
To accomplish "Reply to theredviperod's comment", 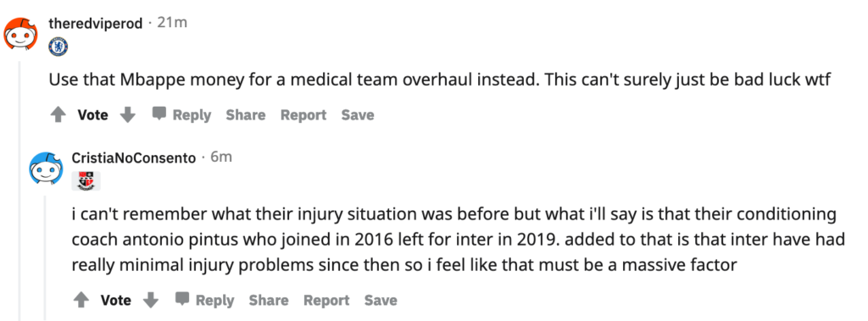I will [182, 115].
